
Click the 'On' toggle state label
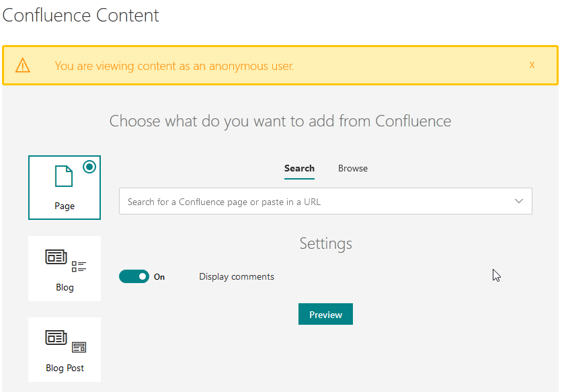coord(159,277)
